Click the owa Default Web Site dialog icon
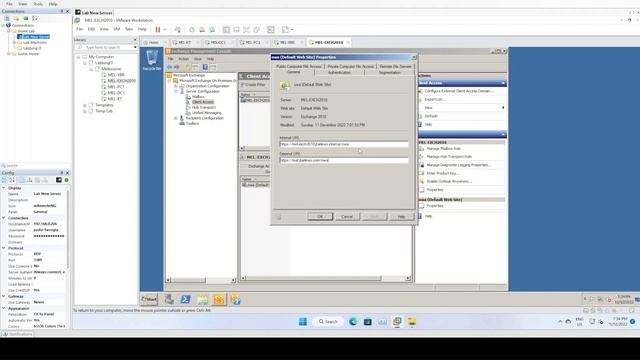Viewport: 640px width, 360px height. (284, 85)
